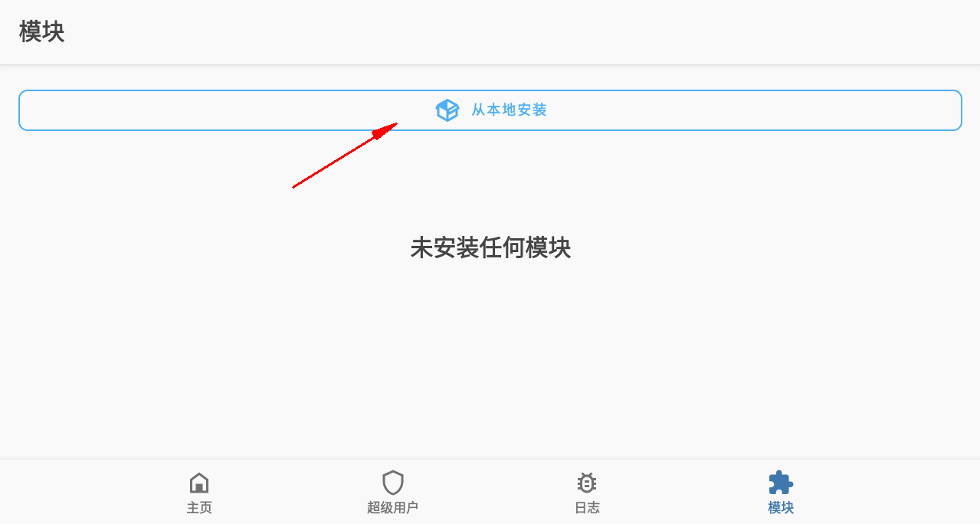Image resolution: width=980 pixels, height=524 pixels.
Task: Click blank bottom bar area left of 主页
Action: tap(84, 492)
